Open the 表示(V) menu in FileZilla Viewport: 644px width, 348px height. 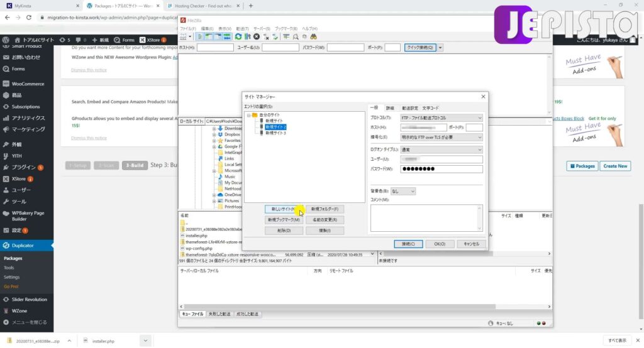point(225,29)
